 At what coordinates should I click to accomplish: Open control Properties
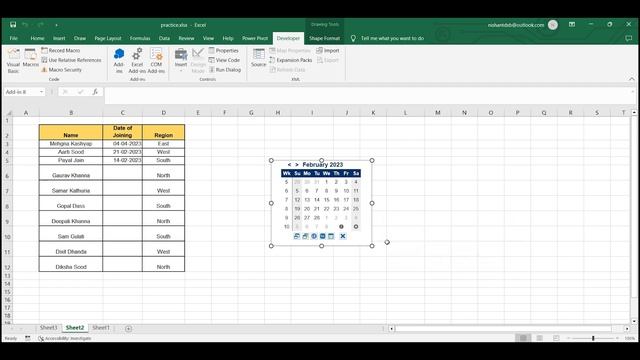pos(223,50)
